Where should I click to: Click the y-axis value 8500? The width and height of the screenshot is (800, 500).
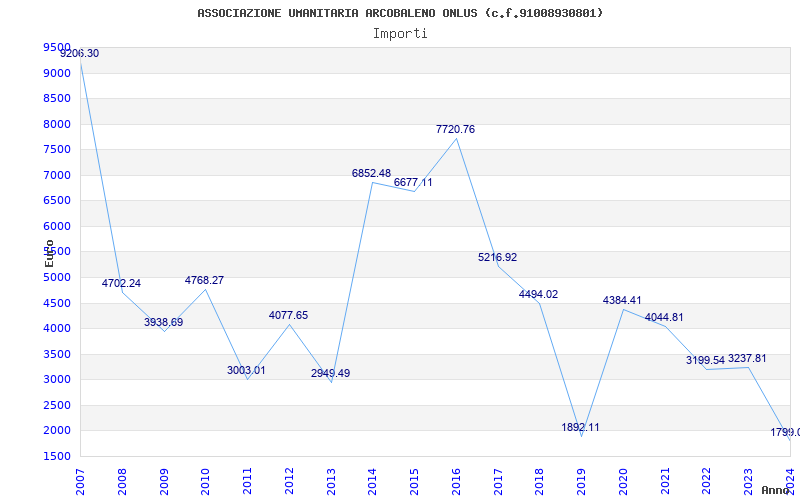57,98
